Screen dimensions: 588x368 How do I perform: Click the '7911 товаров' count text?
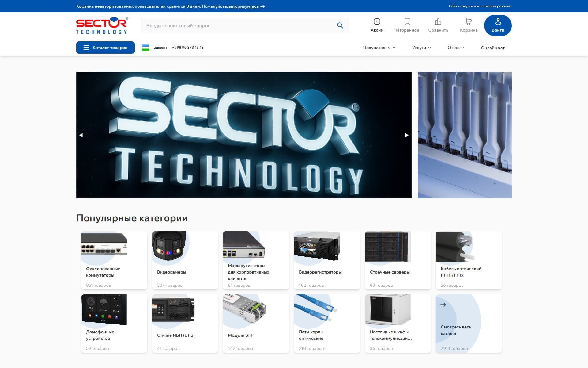click(x=454, y=348)
